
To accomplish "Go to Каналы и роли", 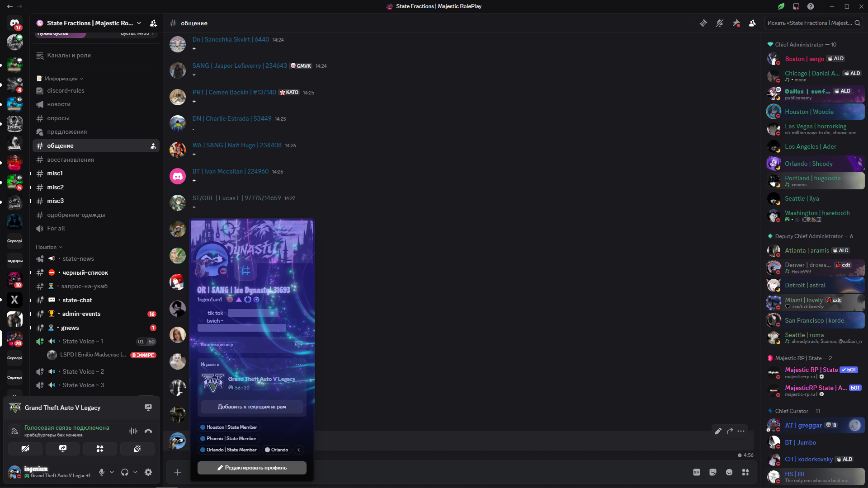I will [x=69, y=56].
